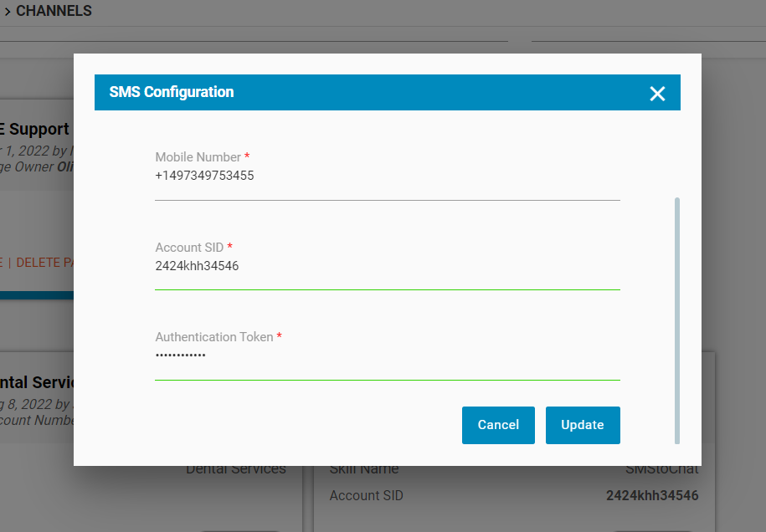766x532 pixels.
Task: Click the dialog's vertical scrollbar
Action: (x=676, y=320)
